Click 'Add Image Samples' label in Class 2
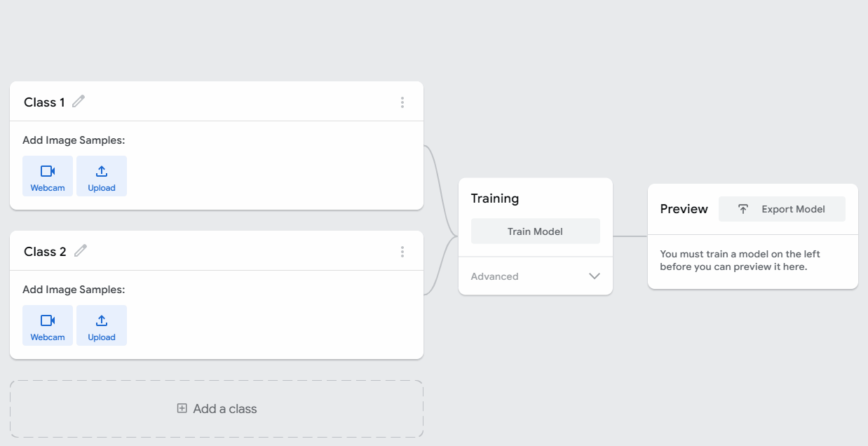 point(74,290)
